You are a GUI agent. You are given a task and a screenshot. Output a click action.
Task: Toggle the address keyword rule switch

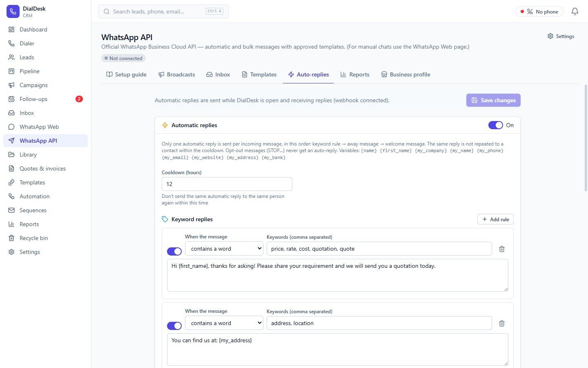coord(174,326)
